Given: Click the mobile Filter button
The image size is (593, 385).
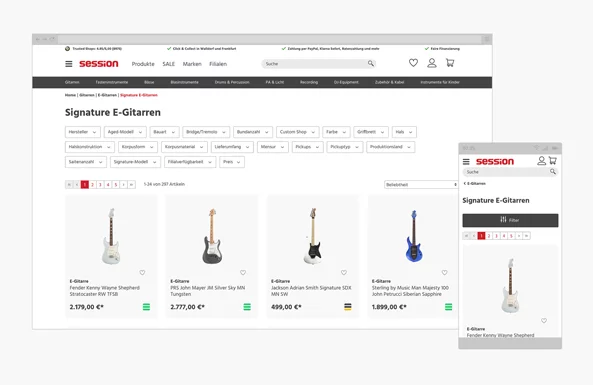Looking at the screenshot, I should pos(510,220).
